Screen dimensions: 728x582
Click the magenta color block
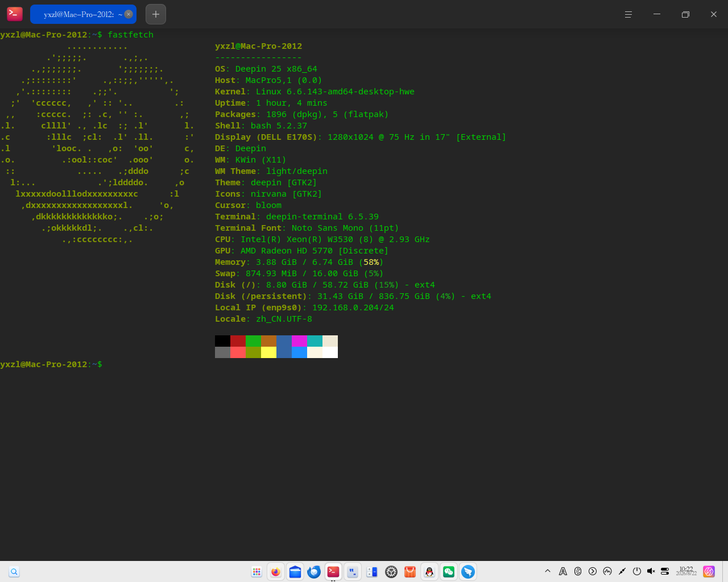299,341
